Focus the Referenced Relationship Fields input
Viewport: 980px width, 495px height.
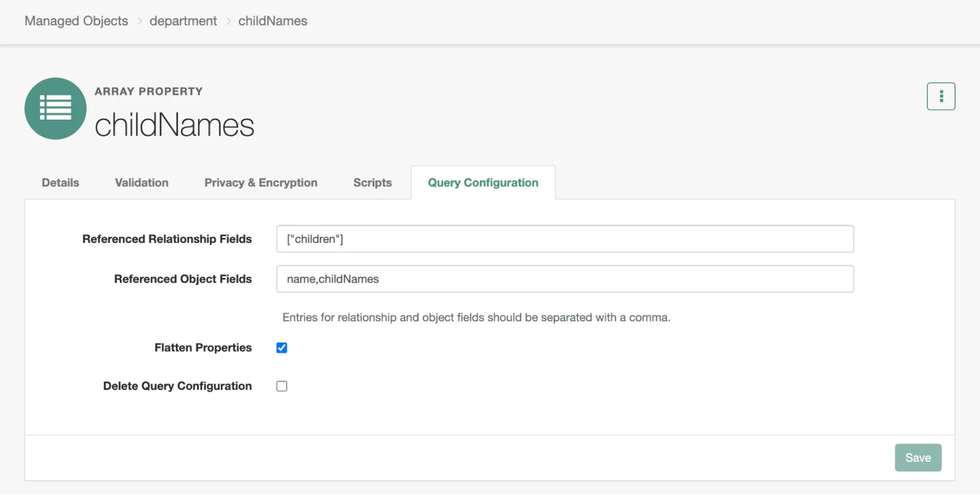[x=565, y=239]
